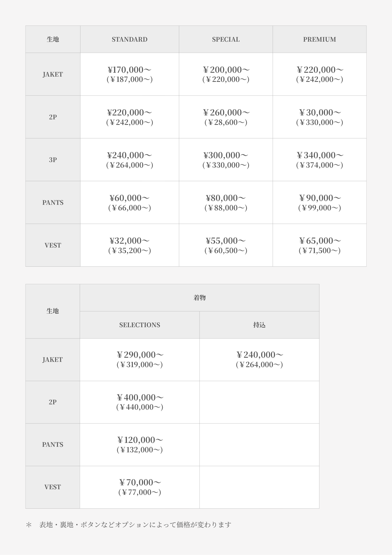Select the 3P PREMIUM price ¥340,000
Image resolution: width=392 pixels, height=555 pixels.
point(320,155)
